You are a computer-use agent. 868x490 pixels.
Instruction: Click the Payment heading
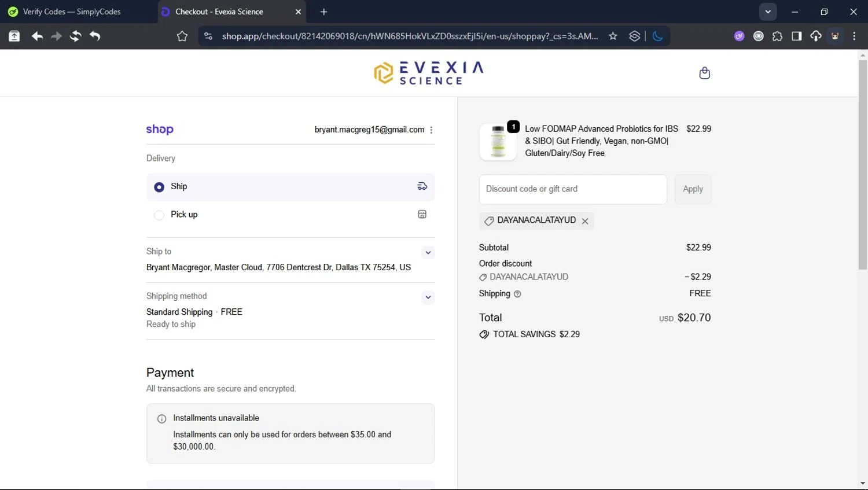point(170,373)
